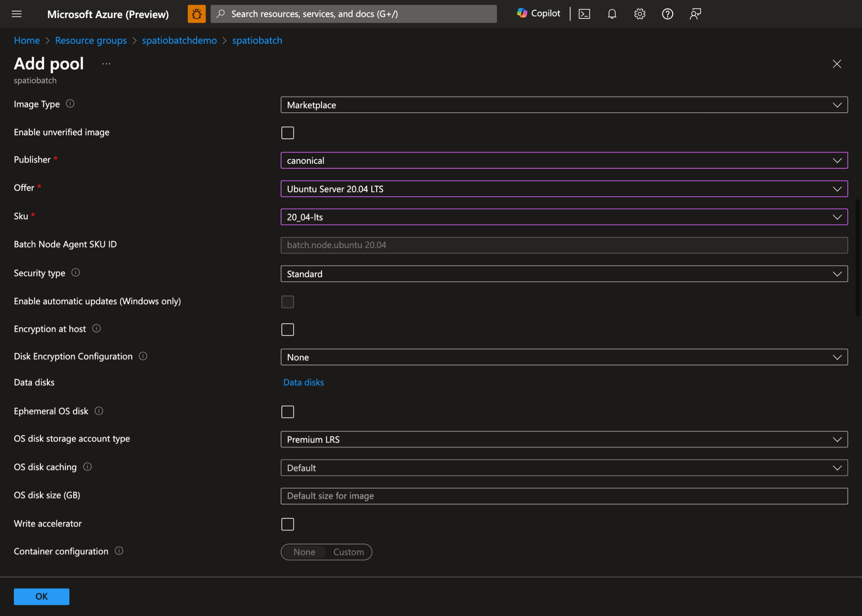
Task: Expand the Publisher dropdown
Action: pos(564,161)
